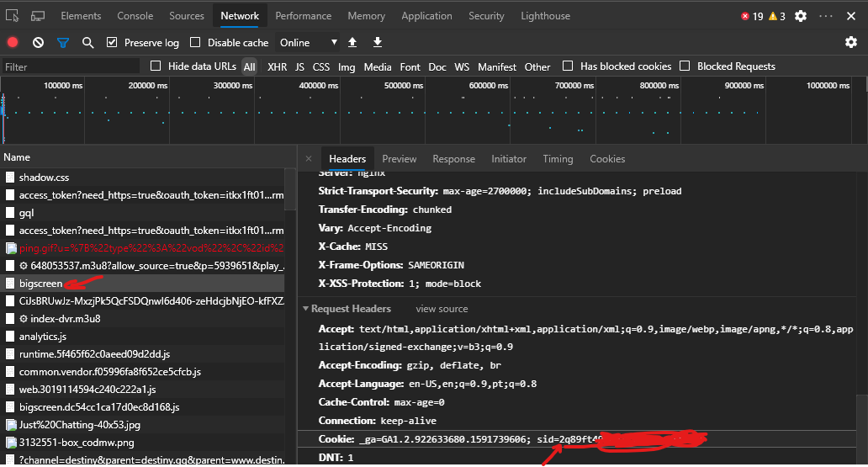Select the bigscreen request row

(x=142, y=283)
